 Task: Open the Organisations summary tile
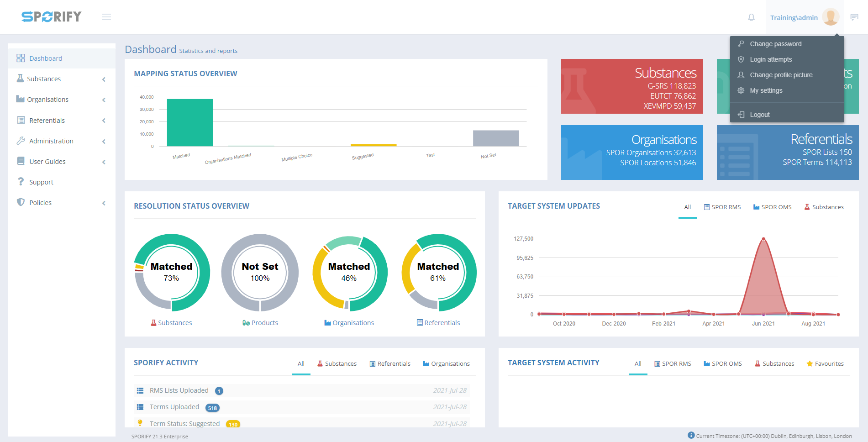(632, 152)
